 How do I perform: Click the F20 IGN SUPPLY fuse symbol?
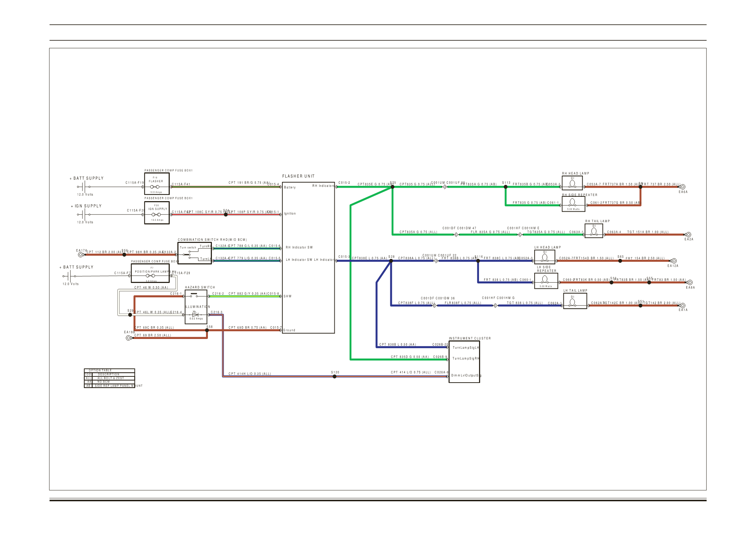(156, 215)
